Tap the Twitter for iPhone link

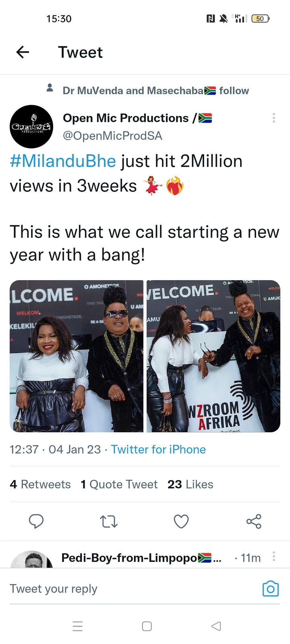[158, 449]
